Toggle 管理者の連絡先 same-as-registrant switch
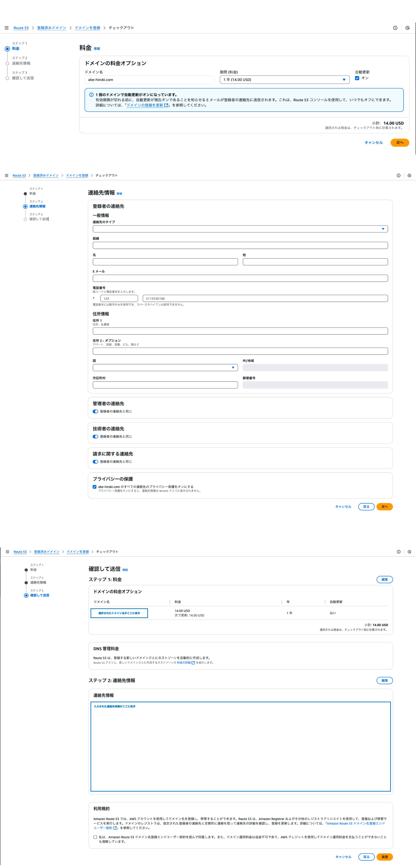 point(95,411)
